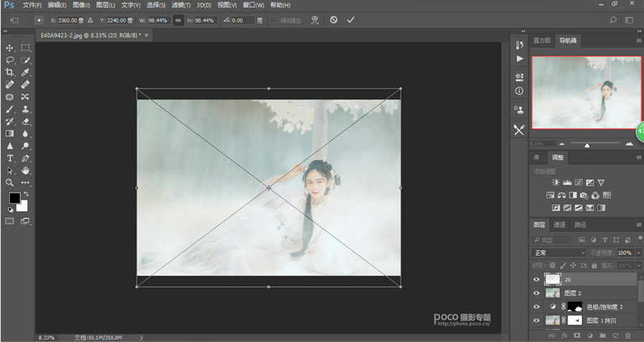
Task: Select the Crop tool
Action: point(10,72)
